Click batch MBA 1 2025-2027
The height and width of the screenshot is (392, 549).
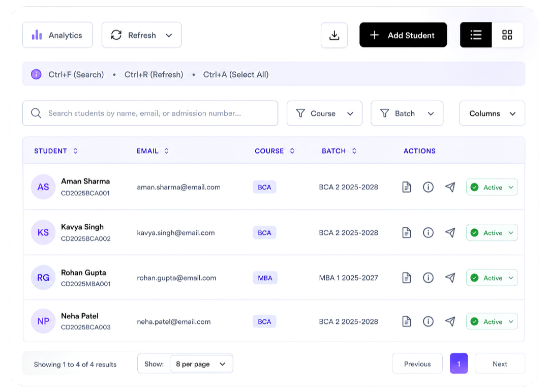(x=348, y=278)
